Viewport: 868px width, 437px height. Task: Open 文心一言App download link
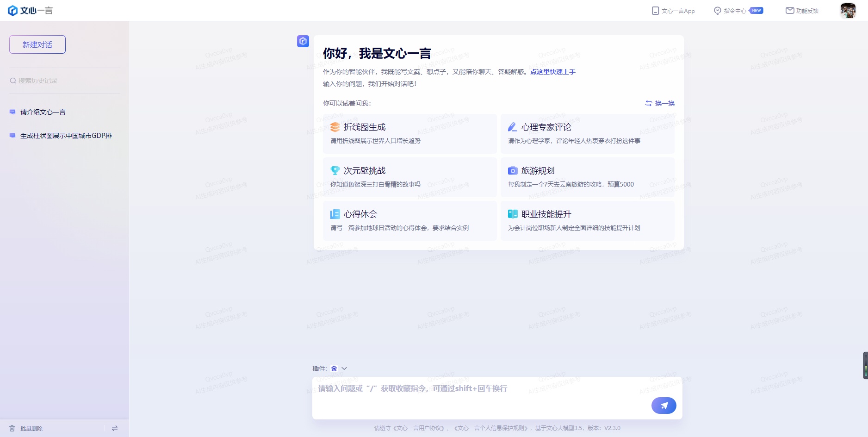click(673, 11)
